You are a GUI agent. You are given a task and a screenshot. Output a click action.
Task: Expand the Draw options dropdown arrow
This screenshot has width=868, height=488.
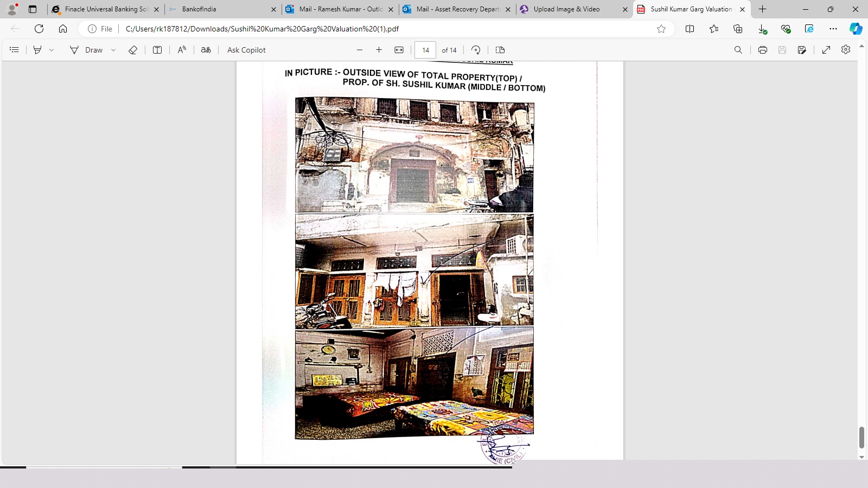pyautogui.click(x=113, y=50)
